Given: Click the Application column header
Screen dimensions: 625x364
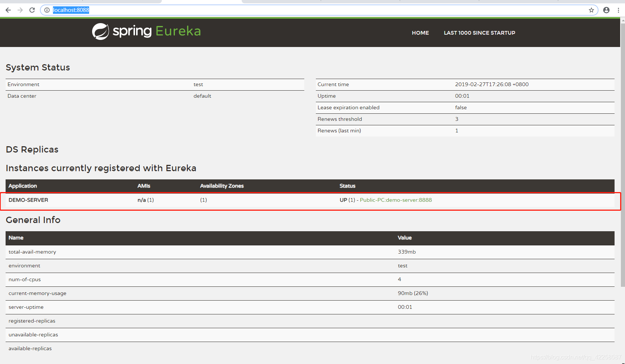Looking at the screenshot, I should (x=23, y=186).
